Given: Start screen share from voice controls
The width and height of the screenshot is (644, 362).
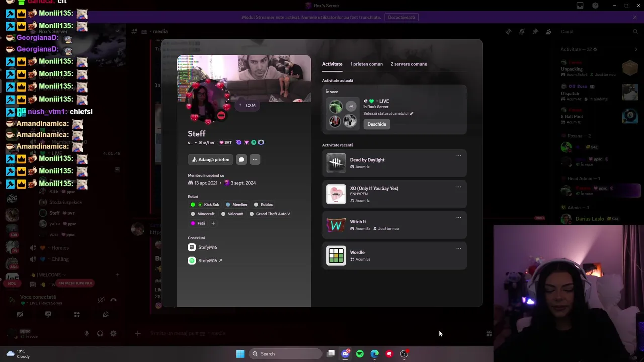Looking at the screenshot, I should pos(48,314).
